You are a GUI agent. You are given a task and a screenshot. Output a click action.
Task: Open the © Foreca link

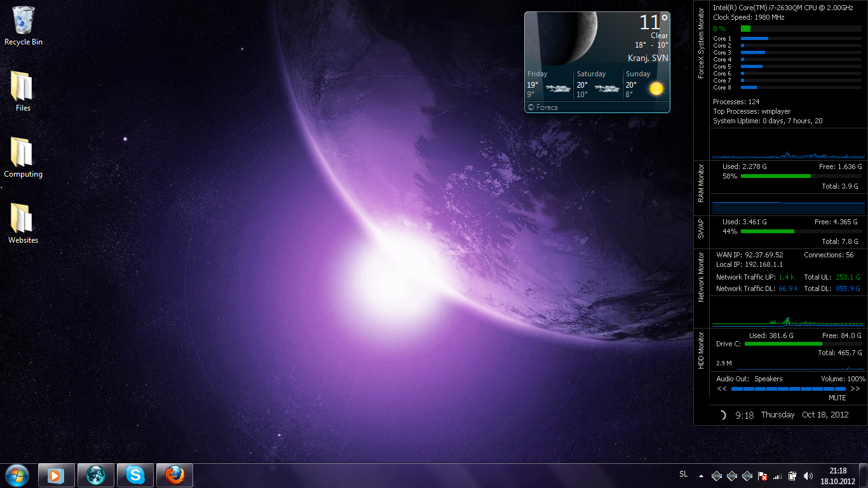pyautogui.click(x=543, y=107)
